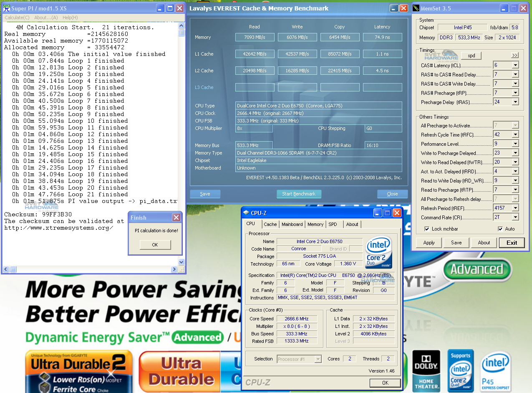The height and width of the screenshot is (393, 532).
Task: Expand the Command Rate (CR) dropdown
Action: tap(515, 217)
